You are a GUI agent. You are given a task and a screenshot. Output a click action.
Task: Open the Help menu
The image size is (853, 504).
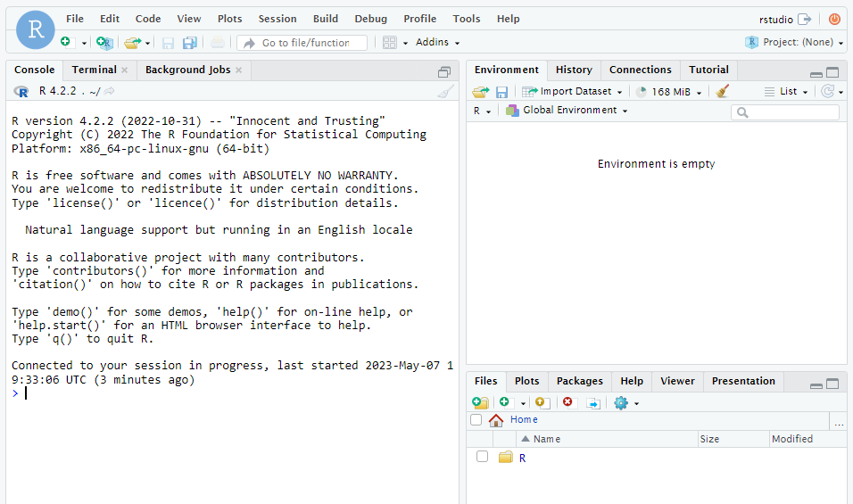508,19
